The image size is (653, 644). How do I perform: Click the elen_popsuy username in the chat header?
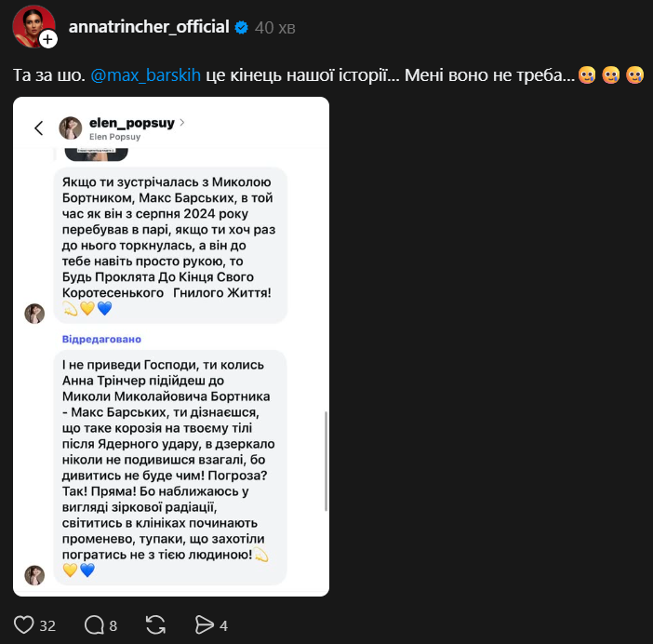pos(131,122)
